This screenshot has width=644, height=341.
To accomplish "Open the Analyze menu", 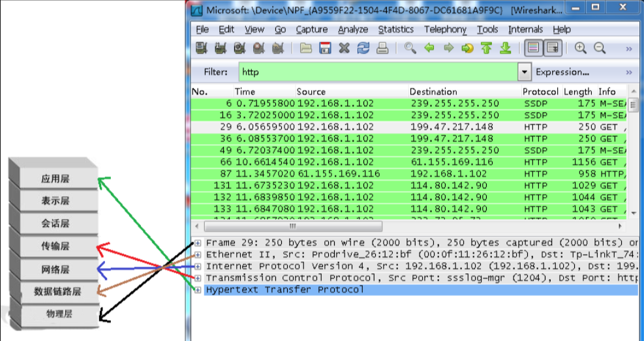I will (353, 29).
